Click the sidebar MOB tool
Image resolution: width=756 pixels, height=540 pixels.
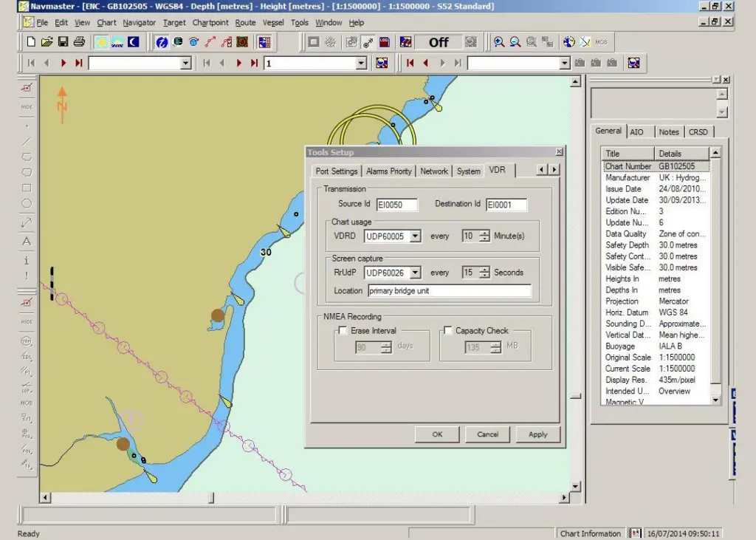coord(27,403)
